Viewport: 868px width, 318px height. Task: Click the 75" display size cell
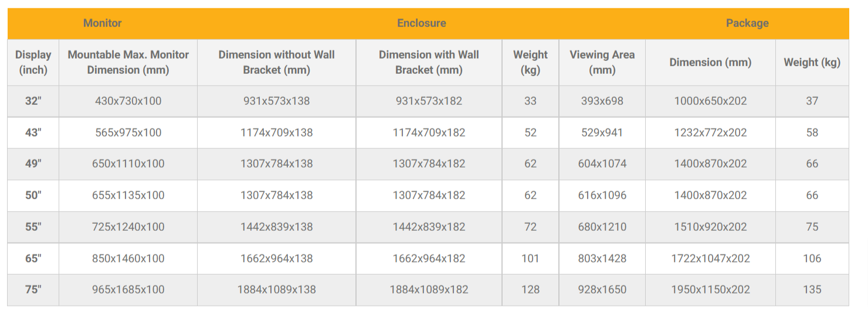(33, 289)
